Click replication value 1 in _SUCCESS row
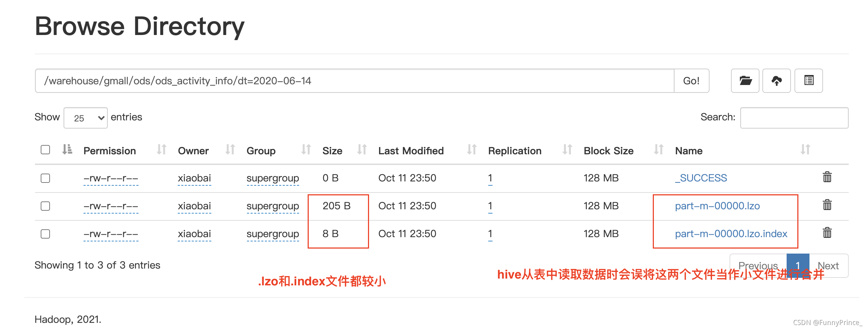Screen dimensions: 868x330 490,178
